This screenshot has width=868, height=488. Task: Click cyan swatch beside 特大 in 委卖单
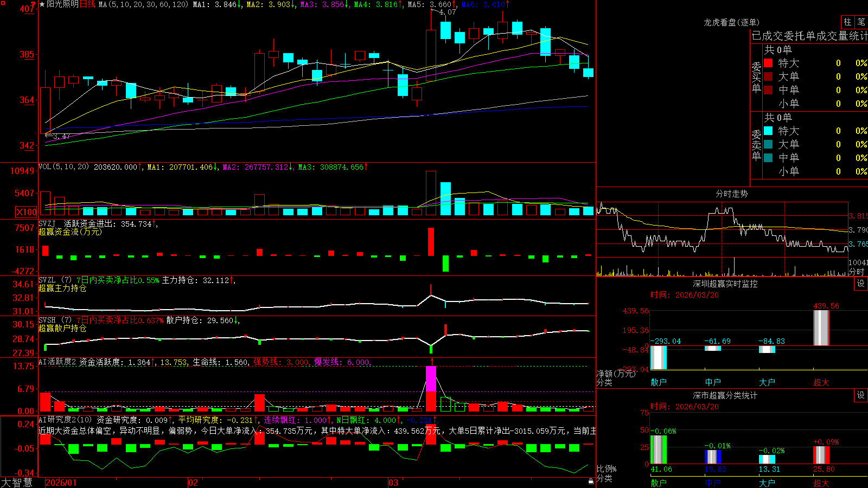(768, 131)
